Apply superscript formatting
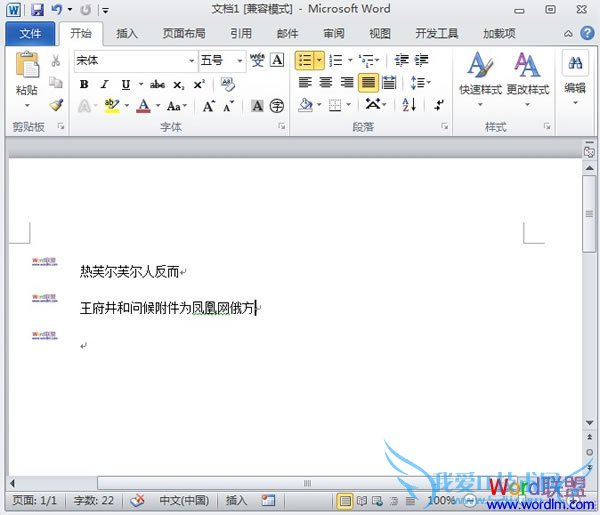The height and width of the screenshot is (515, 600). coord(199,85)
